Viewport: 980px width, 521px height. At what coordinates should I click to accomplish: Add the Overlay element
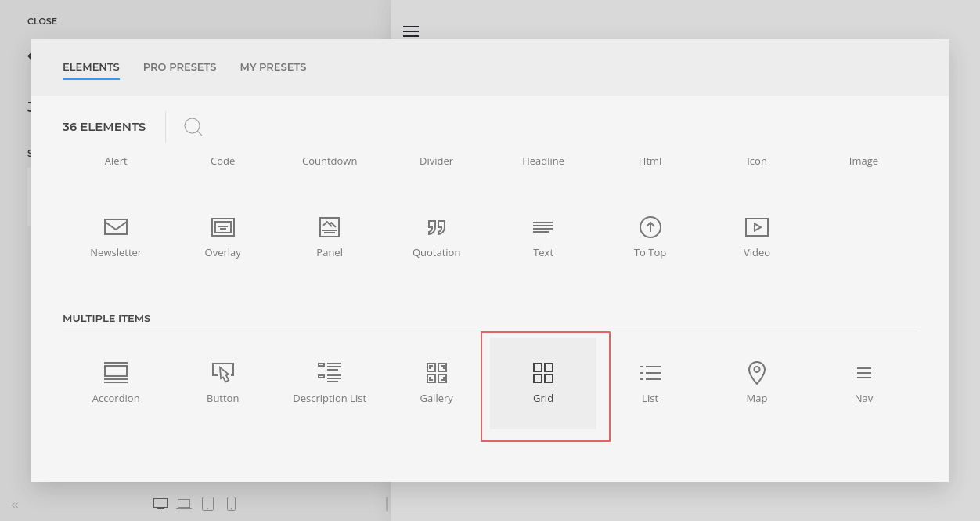223,238
